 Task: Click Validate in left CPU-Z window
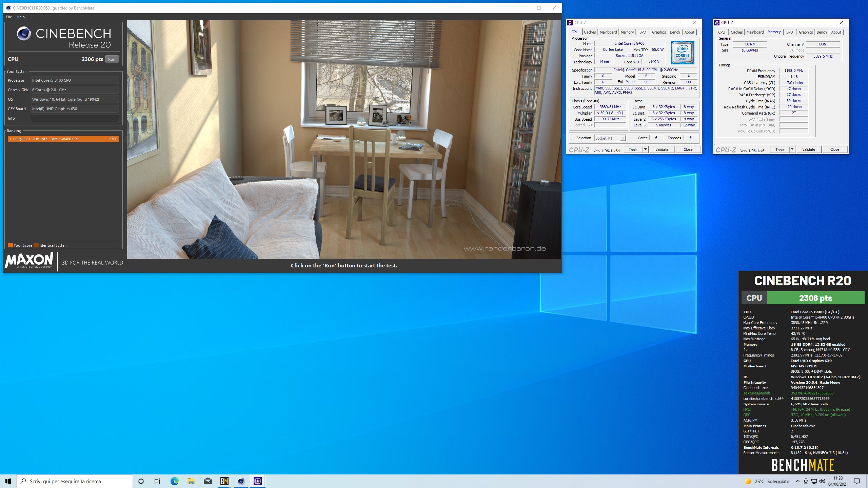pyautogui.click(x=662, y=149)
